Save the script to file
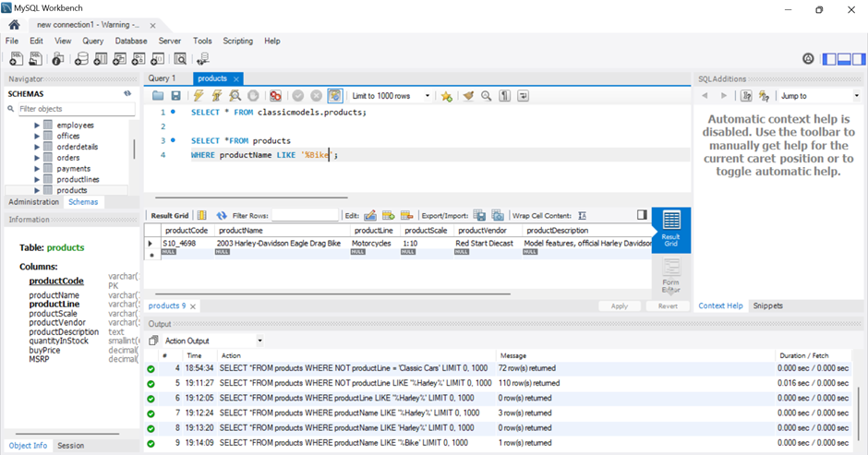The height and width of the screenshot is (455, 868). pyautogui.click(x=175, y=96)
